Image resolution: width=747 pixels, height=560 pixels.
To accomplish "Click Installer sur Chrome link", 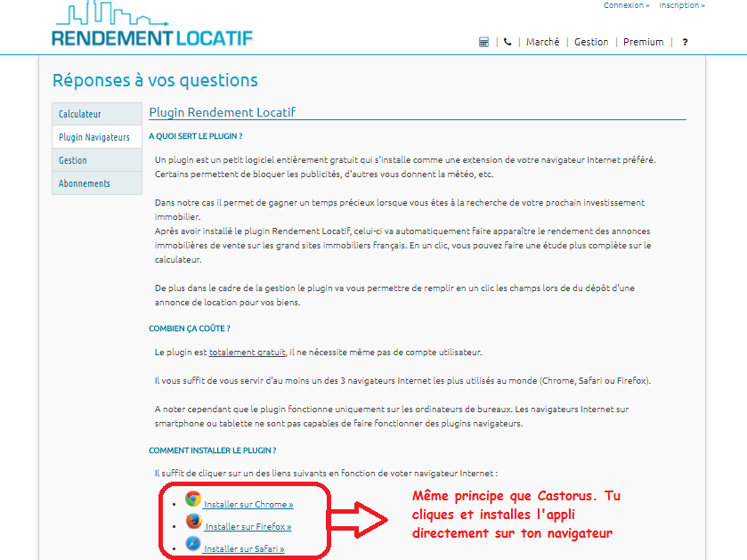I will 248,504.
